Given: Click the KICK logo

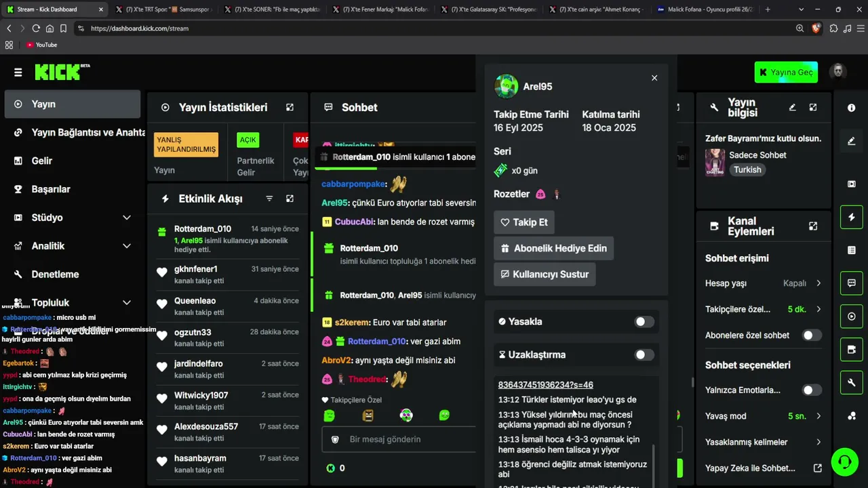Looking at the screenshot, I should point(62,72).
